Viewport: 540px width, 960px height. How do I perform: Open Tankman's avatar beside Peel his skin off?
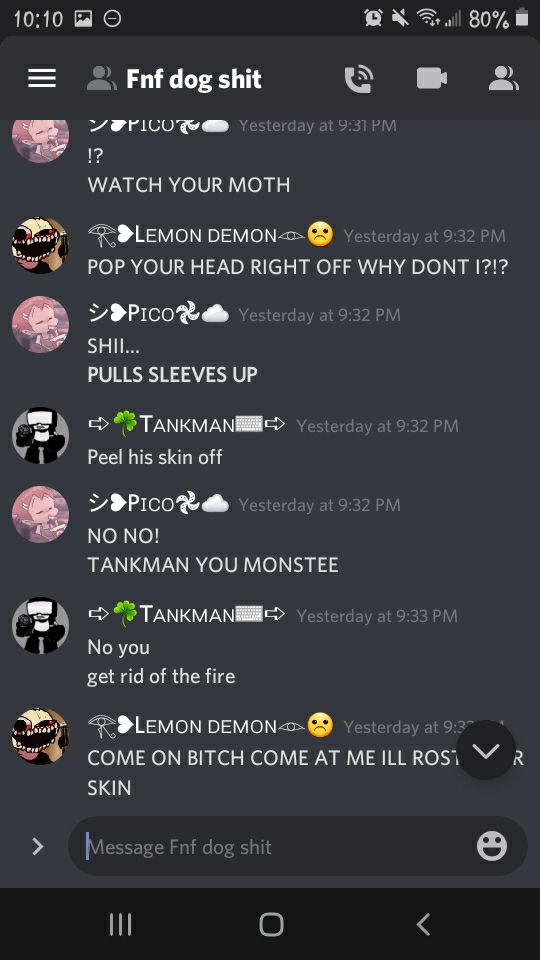[x=40, y=435]
